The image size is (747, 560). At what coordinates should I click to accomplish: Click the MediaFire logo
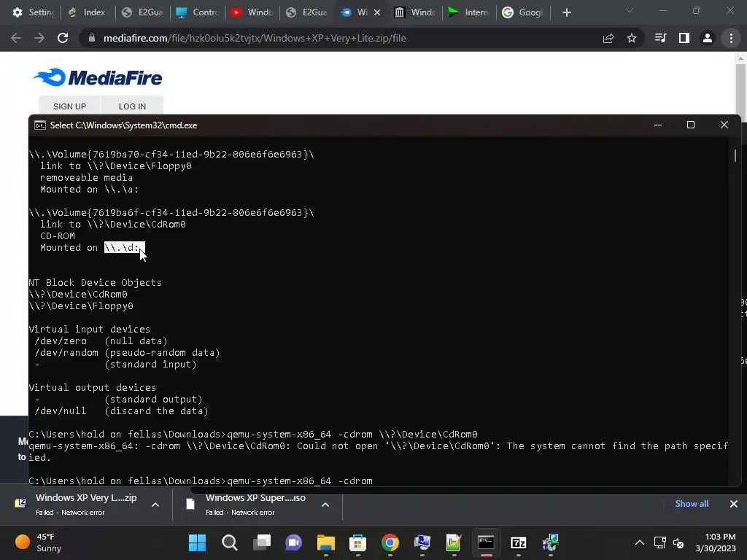tap(98, 77)
